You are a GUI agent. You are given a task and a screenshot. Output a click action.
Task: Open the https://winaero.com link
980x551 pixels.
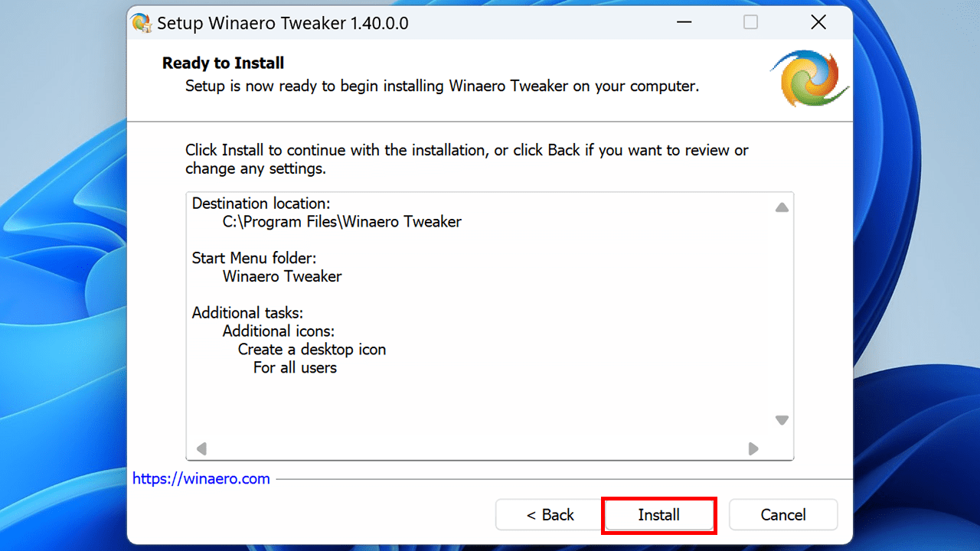(x=201, y=479)
